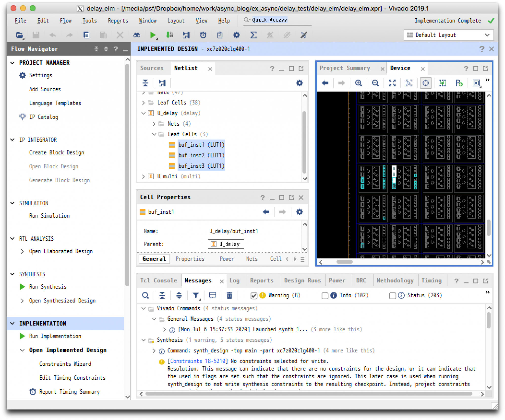505x420 pixels.
Task: Enable the Status messages checkbox
Action: pos(393,296)
